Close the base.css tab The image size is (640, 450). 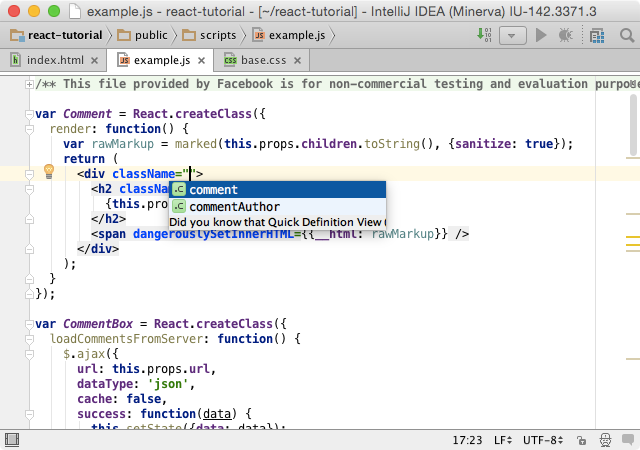click(298, 61)
